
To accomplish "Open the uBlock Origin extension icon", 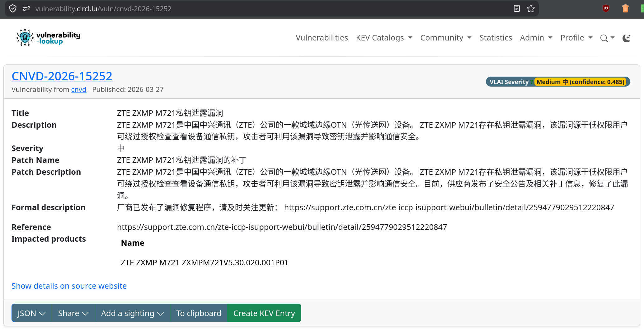I will click(606, 8).
